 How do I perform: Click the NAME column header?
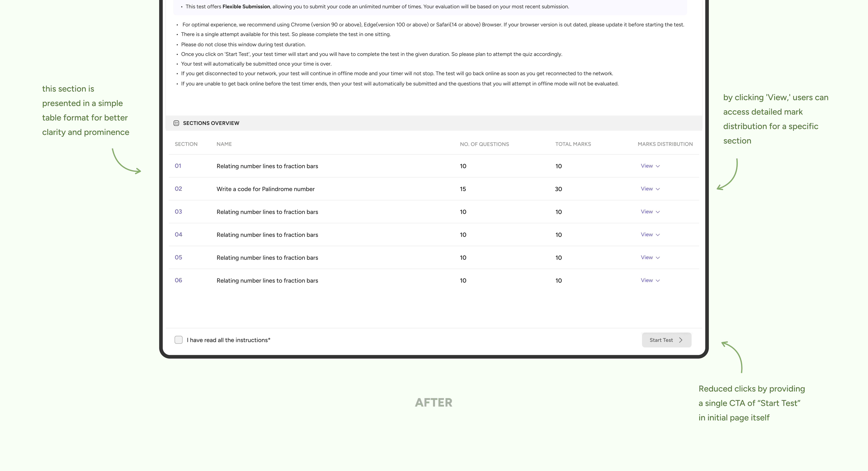click(x=224, y=144)
